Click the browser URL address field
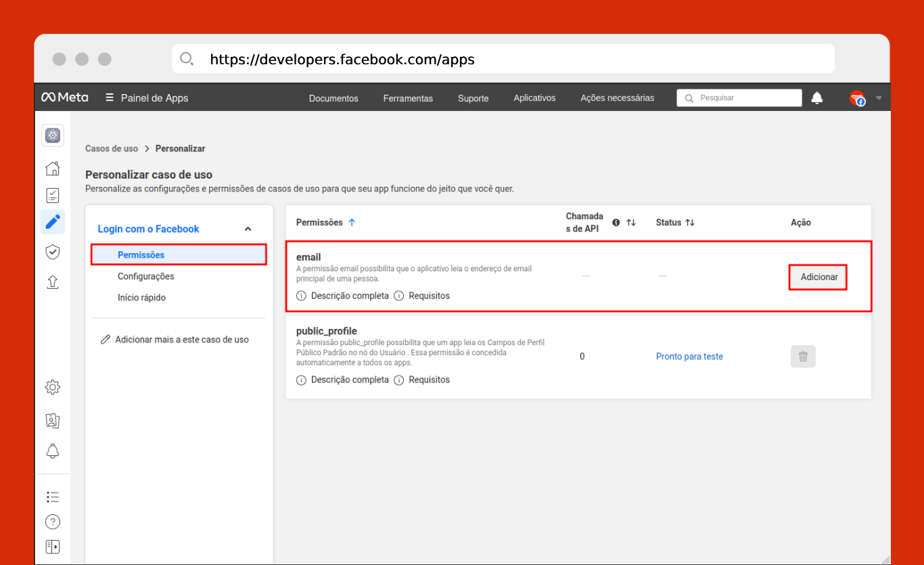This screenshot has width=924, height=565. pos(503,59)
